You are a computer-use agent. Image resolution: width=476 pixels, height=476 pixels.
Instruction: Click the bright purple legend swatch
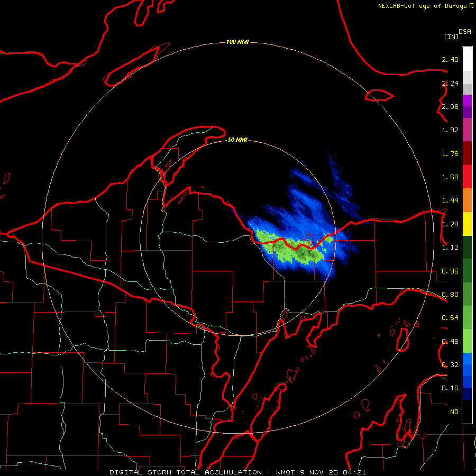[467, 100]
